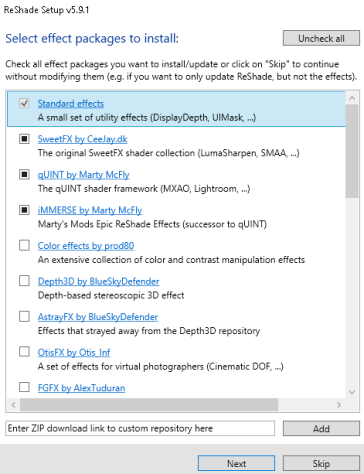Toggle the iMMERSE by Marty McFly checkbox
Screen dimensions: 364x474
coord(24,210)
